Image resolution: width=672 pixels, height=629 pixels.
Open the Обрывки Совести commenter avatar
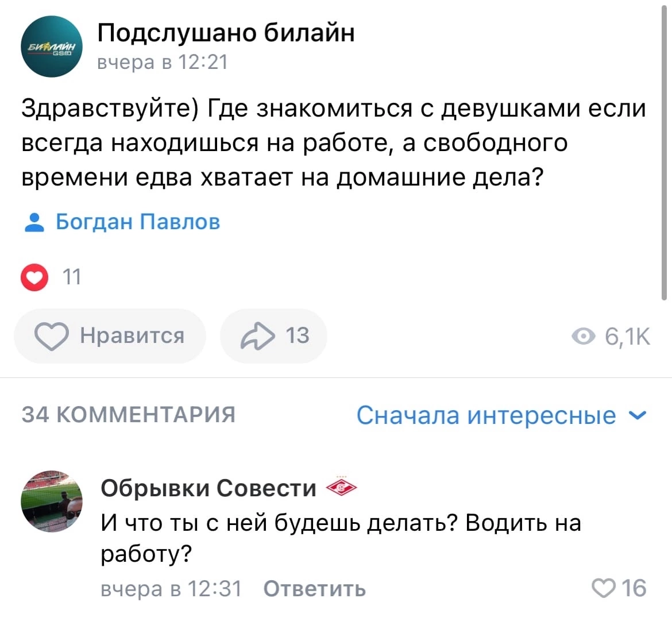pyautogui.click(x=52, y=501)
